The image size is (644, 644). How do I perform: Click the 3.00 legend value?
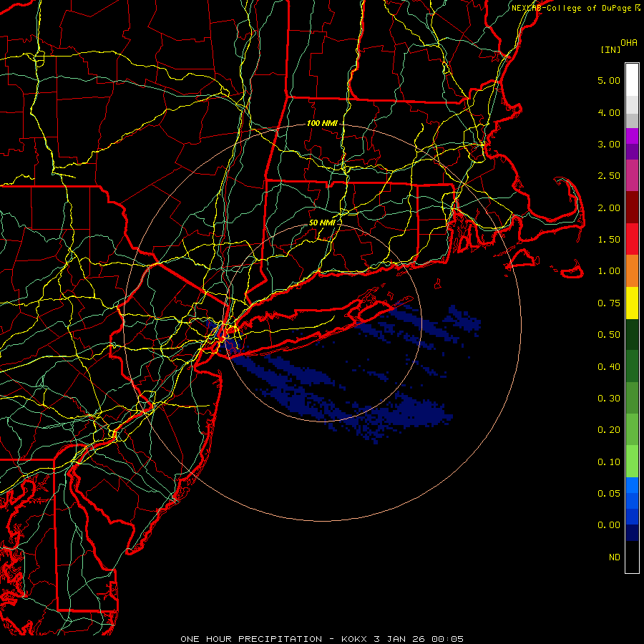click(x=609, y=144)
